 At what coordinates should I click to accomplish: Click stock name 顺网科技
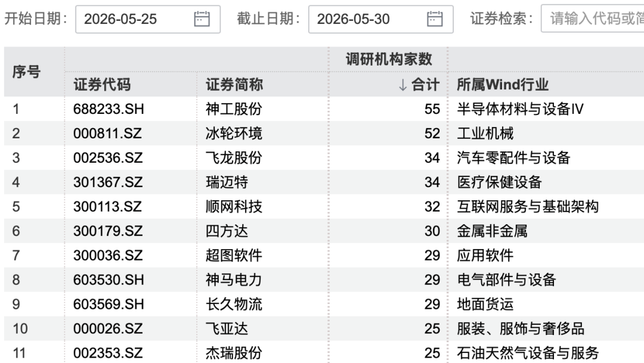(x=234, y=207)
